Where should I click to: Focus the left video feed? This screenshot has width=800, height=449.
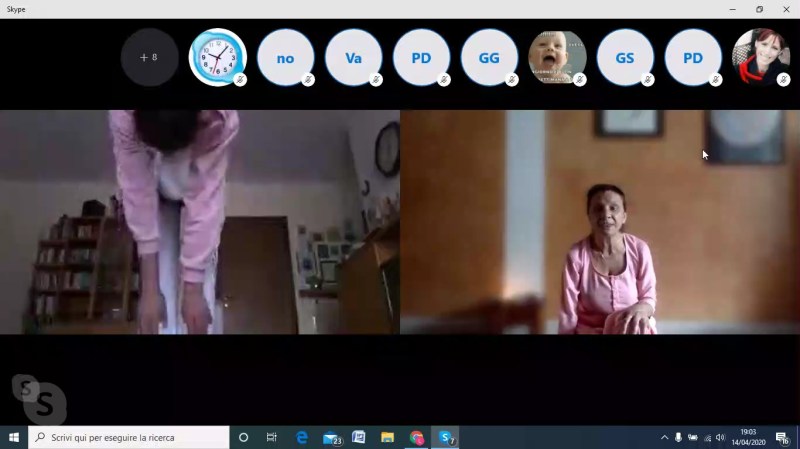pos(199,222)
